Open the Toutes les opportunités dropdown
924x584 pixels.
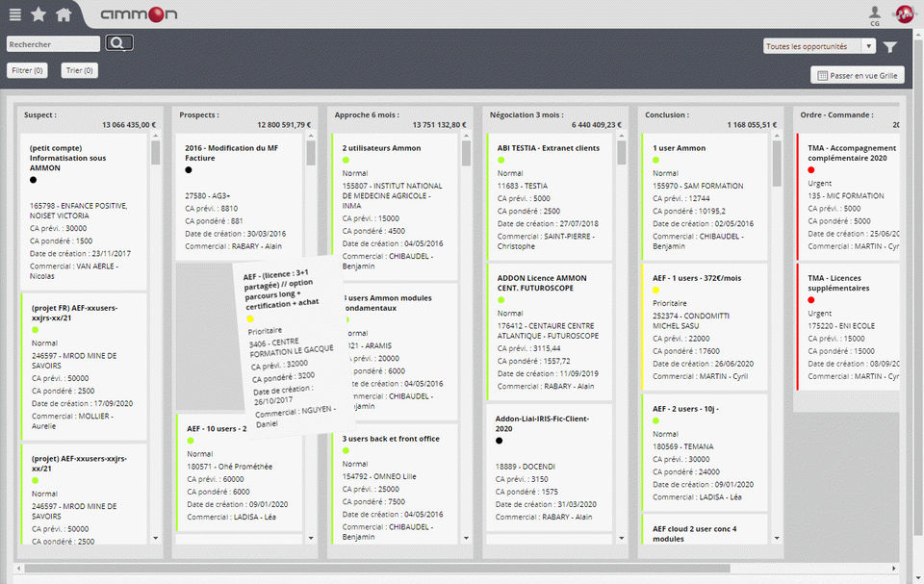tap(819, 46)
